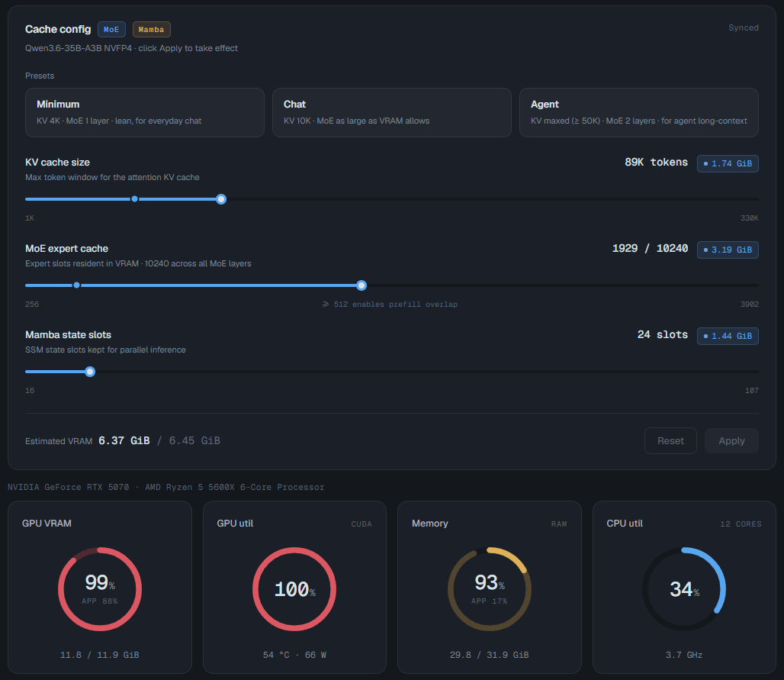Click the Synced status text
Screen dimensions: 784x680
[743, 28]
